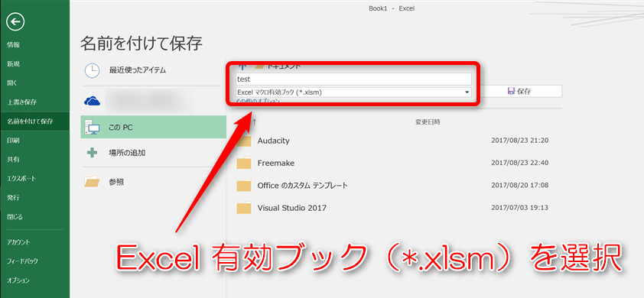This screenshot has height=298, width=644.
Task: Open the Visual Studio 2017 folder name
Action: (x=292, y=208)
